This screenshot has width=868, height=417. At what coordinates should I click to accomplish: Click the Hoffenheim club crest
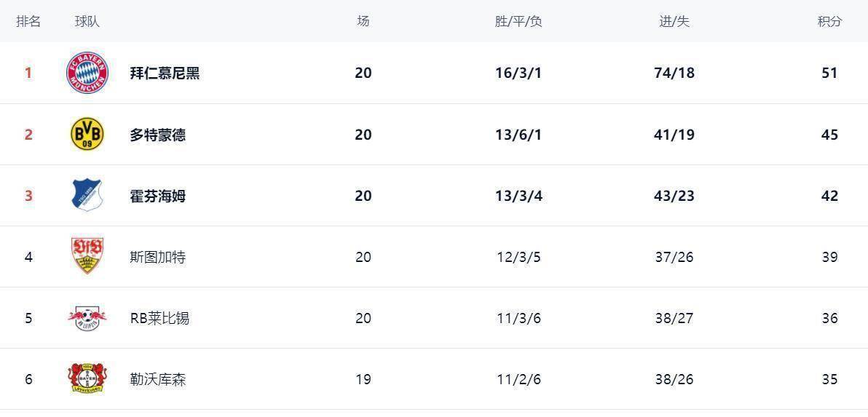pos(87,195)
